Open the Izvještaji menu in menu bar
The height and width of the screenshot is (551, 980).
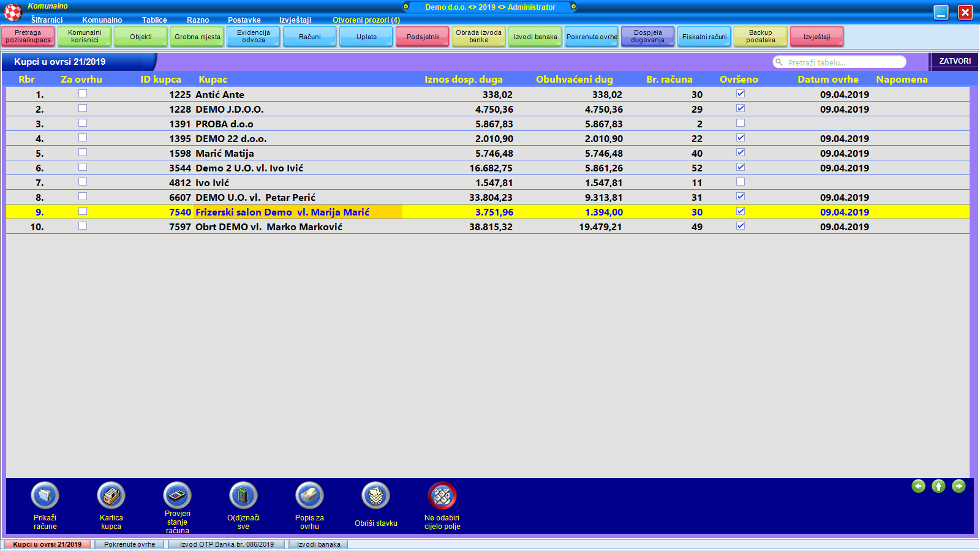(295, 20)
